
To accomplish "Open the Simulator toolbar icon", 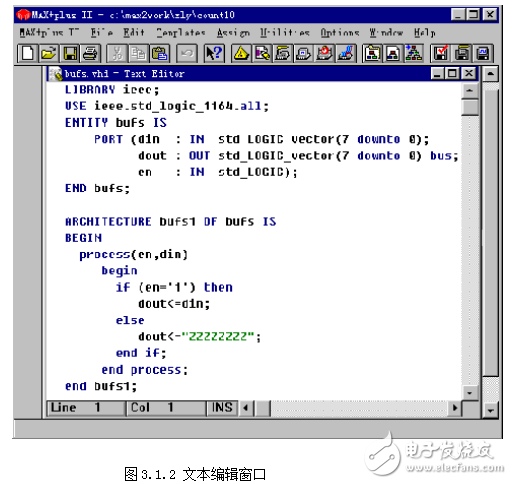I will [x=303, y=53].
